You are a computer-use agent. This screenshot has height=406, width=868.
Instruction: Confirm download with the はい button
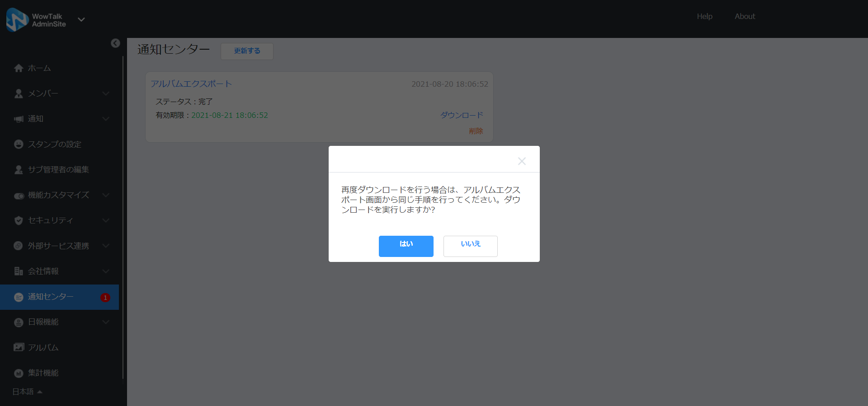(x=406, y=246)
